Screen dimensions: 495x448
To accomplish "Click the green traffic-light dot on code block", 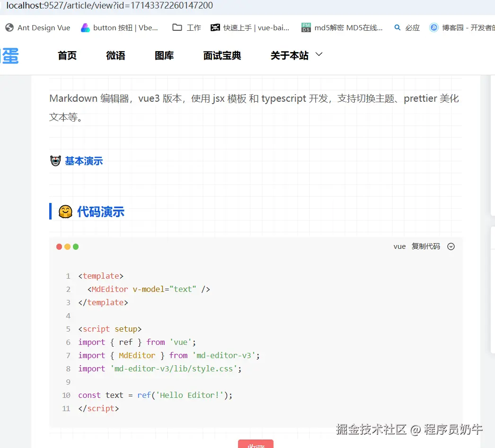I will pos(76,246).
